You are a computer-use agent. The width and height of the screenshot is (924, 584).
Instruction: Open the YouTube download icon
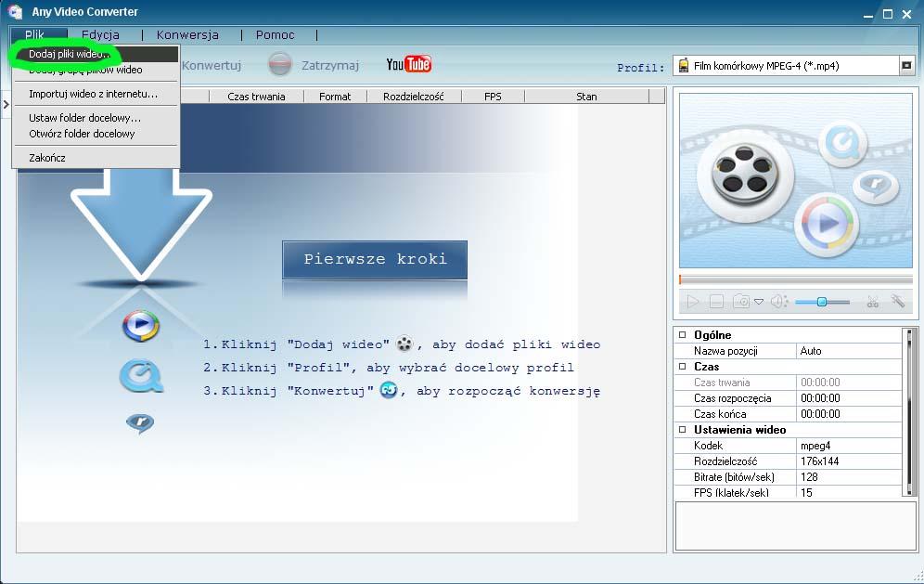click(409, 64)
